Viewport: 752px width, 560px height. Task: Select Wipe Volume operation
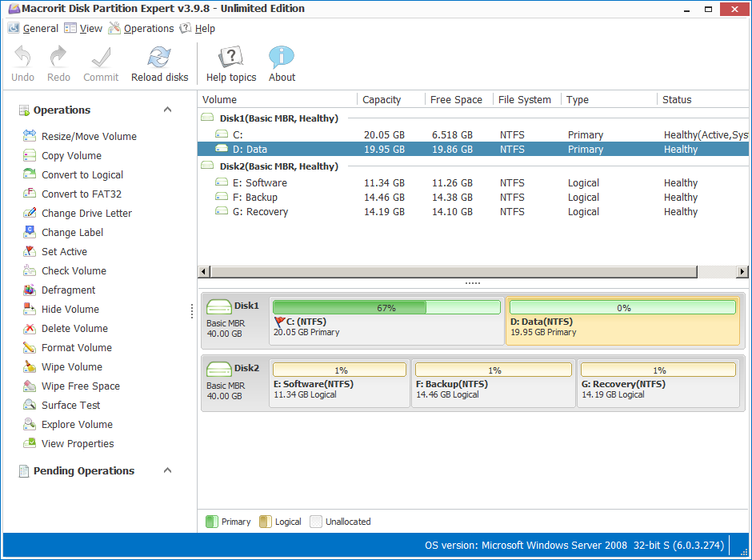(x=62, y=366)
